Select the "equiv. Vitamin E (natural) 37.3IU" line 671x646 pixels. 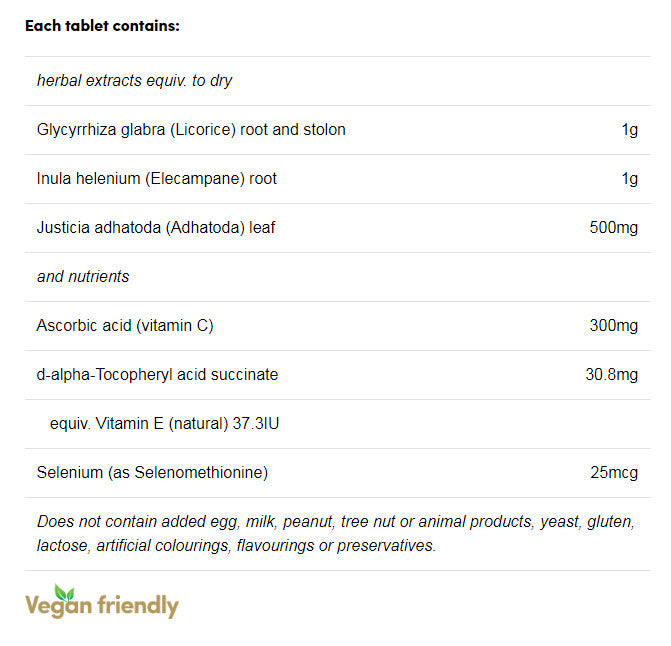[164, 423]
